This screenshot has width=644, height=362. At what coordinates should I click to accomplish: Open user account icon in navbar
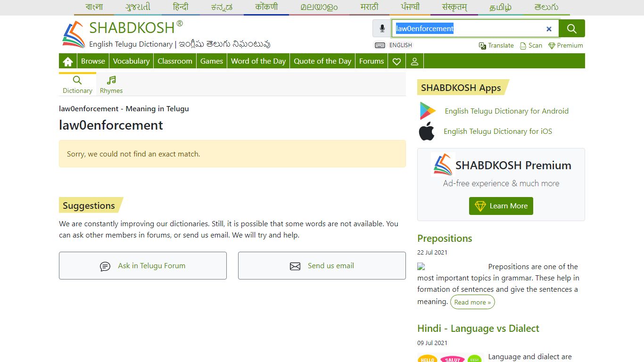[x=415, y=61]
